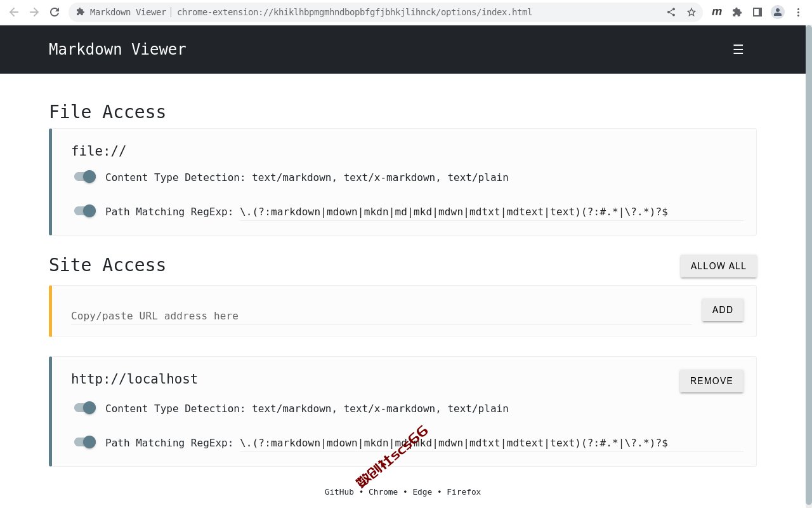Open the hamburger menu in Markdown Viewer header
Viewport: 812px width, 508px height.
point(738,50)
